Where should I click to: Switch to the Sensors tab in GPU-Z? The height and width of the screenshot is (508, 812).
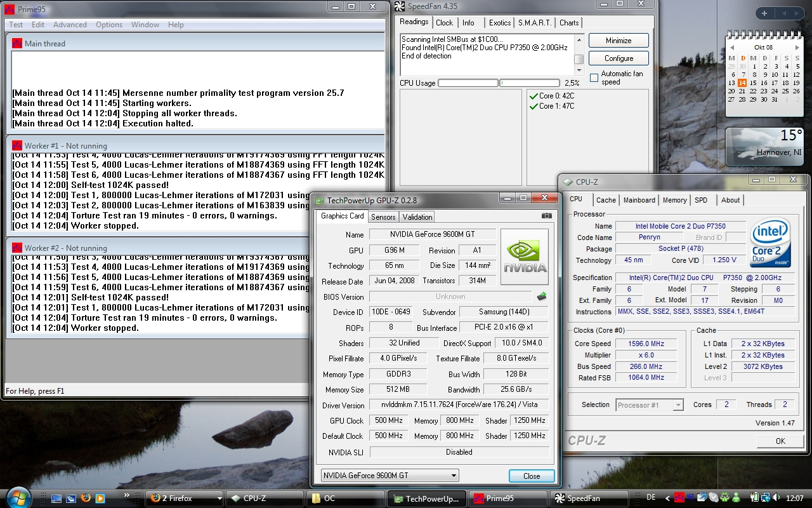click(383, 217)
